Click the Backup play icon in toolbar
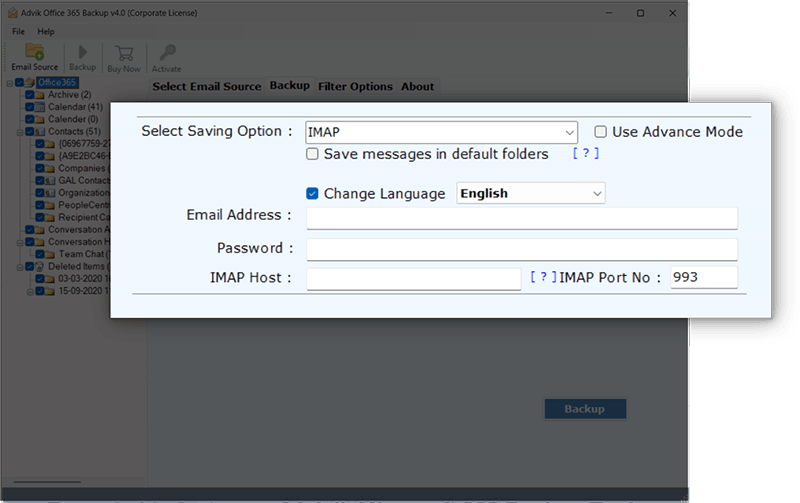 coord(83,52)
